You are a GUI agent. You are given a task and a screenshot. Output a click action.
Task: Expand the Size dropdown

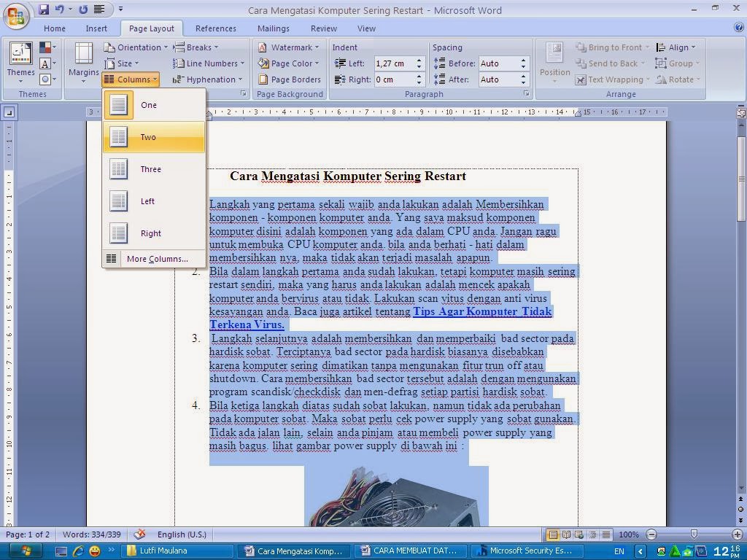point(122,63)
